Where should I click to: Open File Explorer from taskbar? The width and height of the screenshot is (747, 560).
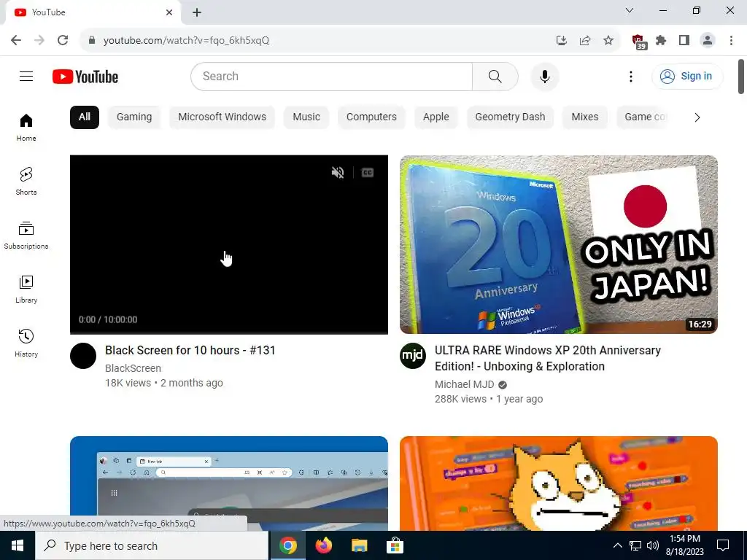359,545
